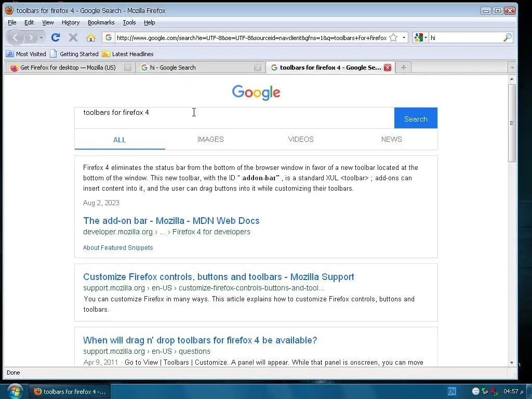532x399 pixels.
Task: Focus the Google query field 'toolbars for firefox 4'
Action: click(234, 118)
